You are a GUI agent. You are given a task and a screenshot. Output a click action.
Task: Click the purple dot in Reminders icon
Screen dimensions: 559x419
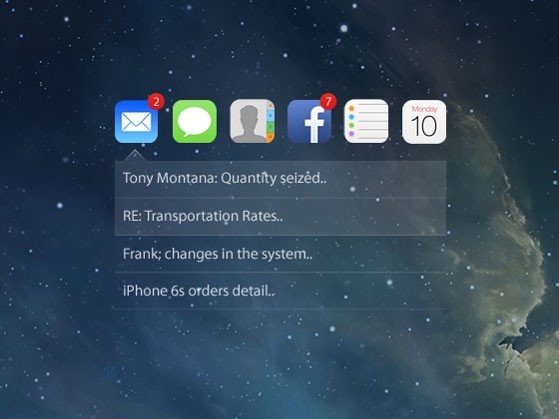(x=352, y=134)
